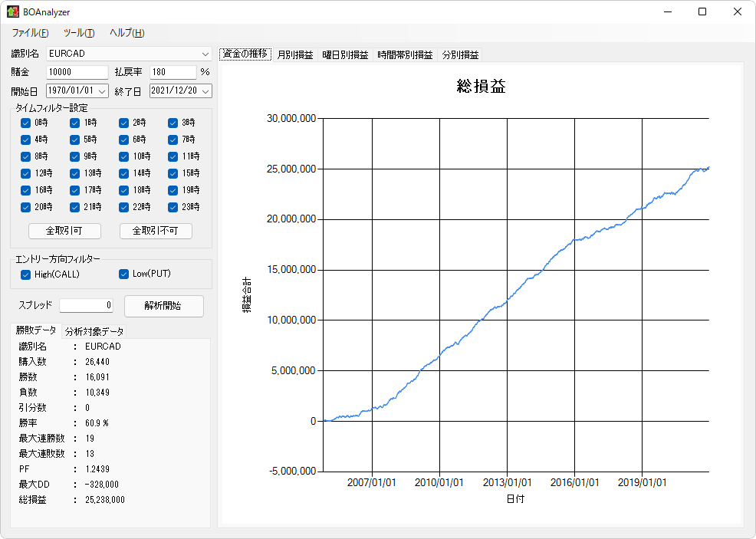Screen dimensions: 756x539
Task: Toggle the 0時 time filter checkbox
Action: click(25, 123)
